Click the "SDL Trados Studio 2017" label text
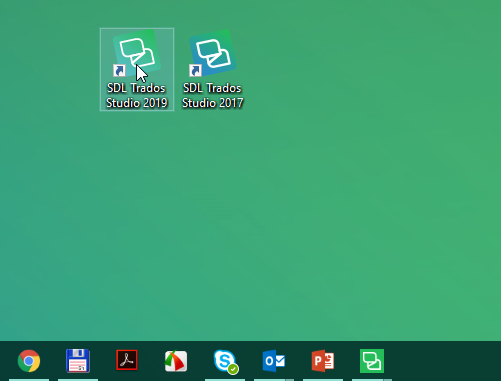Screen dimensions: 501x381 pos(213,95)
